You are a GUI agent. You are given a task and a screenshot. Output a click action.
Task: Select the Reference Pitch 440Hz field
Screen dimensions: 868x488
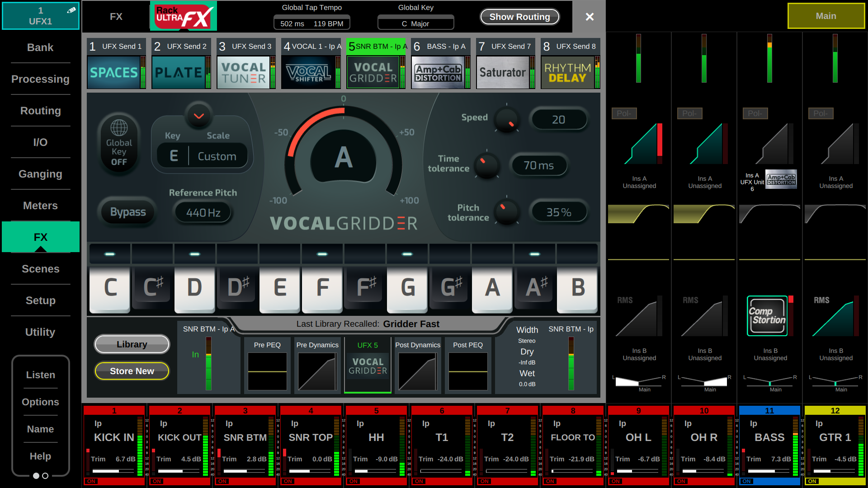point(203,212)
